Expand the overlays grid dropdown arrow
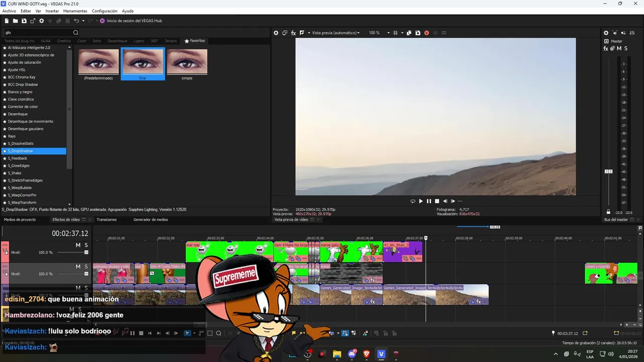 pyautogui.click(x=402, y=33)
